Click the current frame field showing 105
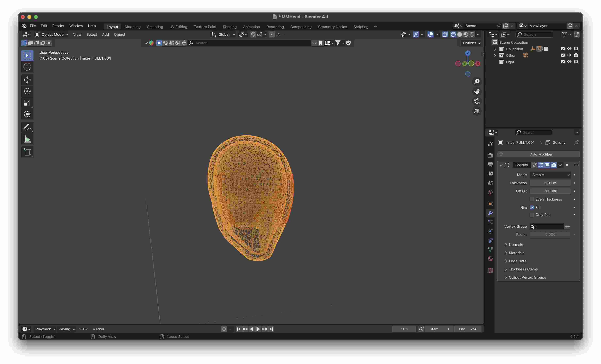 (404, 329)
